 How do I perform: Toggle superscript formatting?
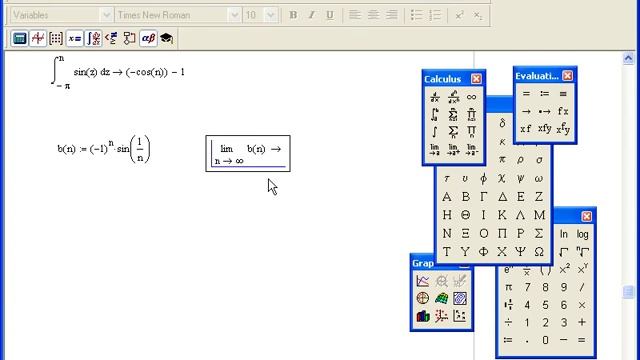pos(460,15)
